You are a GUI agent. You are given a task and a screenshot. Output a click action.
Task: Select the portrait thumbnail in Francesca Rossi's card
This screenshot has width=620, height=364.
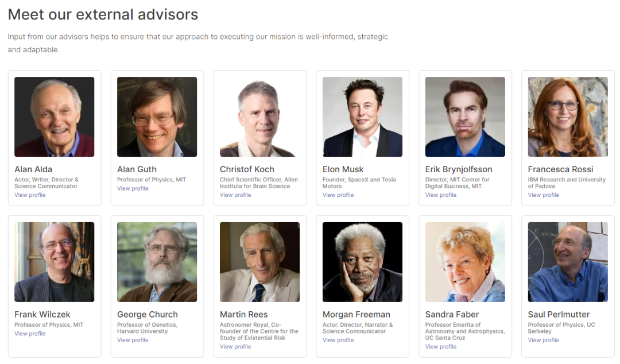coord(568,117)
